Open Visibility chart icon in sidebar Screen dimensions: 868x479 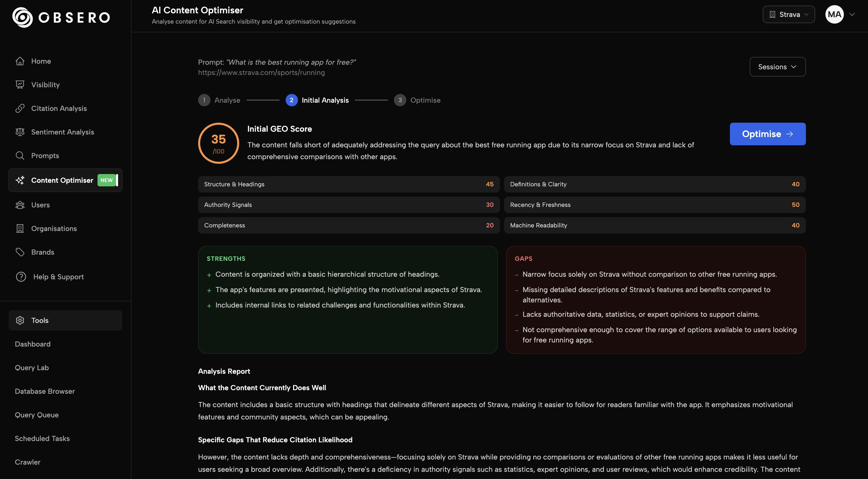[x=20, y=85]
